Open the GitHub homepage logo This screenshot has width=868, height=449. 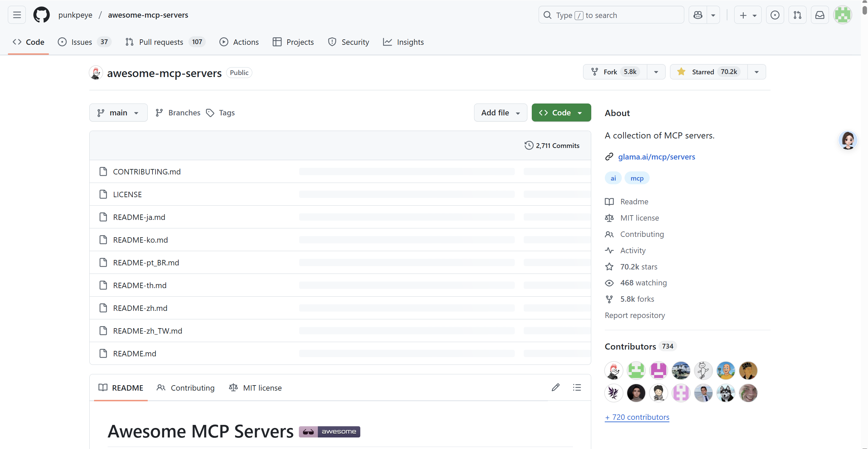41,15
